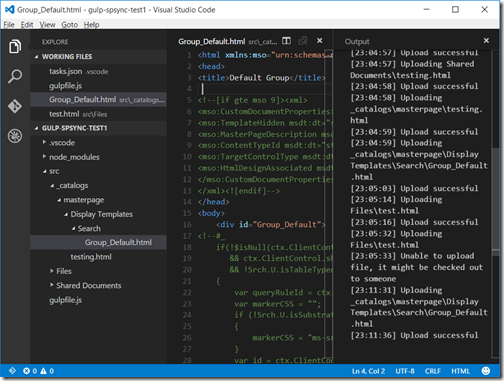
Task: Click the Ln 4, Col 2 cursor position indicator
Action: [x=368, y=371]
